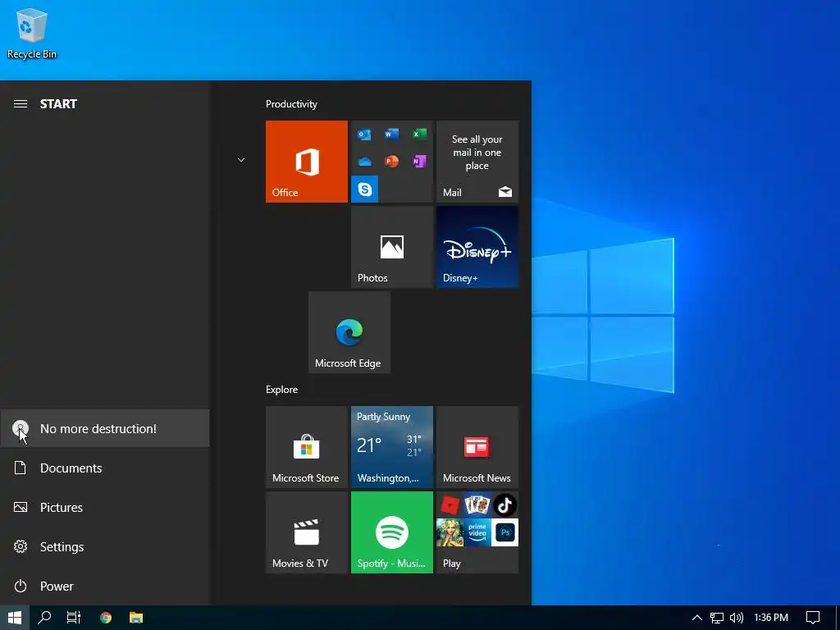Launch the Disney+ tile

coord(477,247)
